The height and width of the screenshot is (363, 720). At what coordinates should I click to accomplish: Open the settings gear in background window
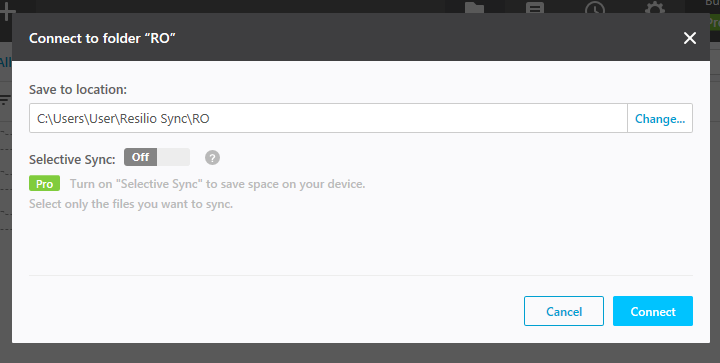pos(655,7)
